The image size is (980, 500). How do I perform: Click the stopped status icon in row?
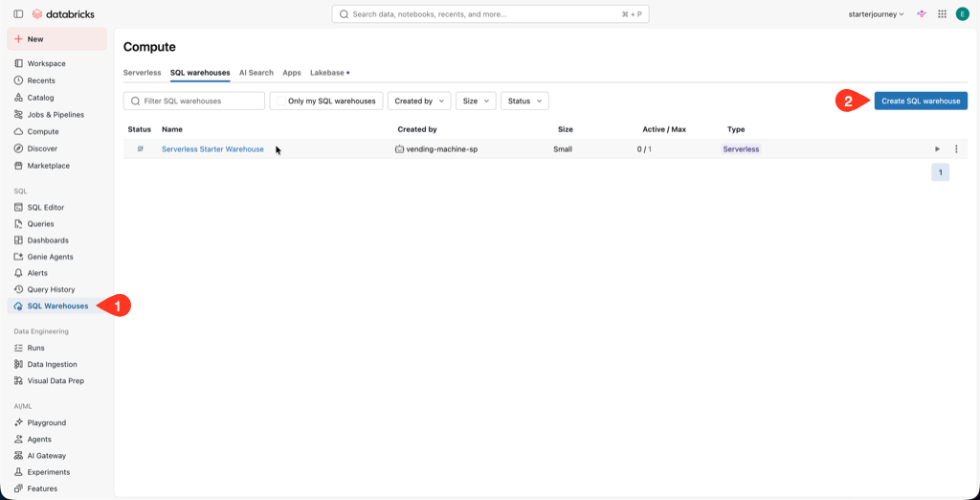[140, 148]
